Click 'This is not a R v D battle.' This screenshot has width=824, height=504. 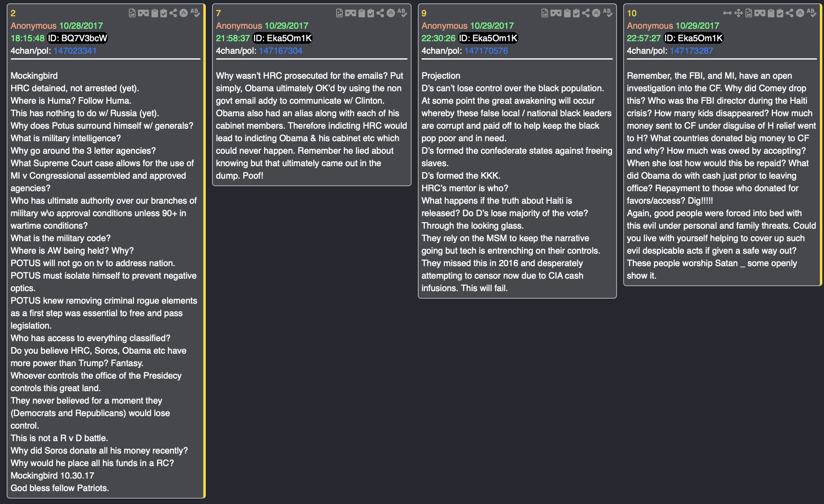59,438
